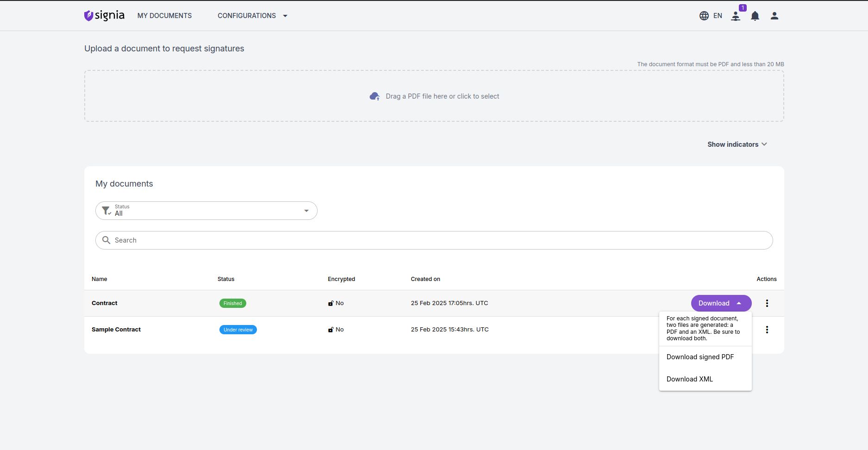Click the filter icon in Status field

106,211
